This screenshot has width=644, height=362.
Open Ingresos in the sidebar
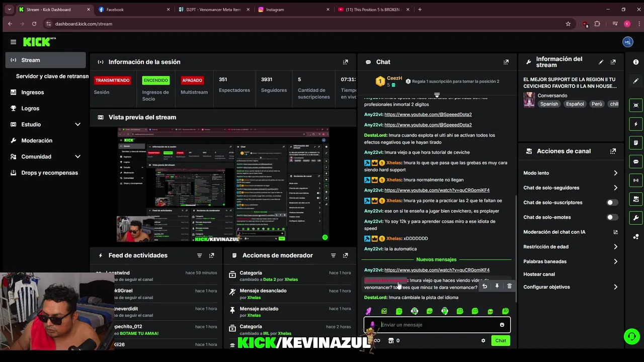tap(46, 92)
